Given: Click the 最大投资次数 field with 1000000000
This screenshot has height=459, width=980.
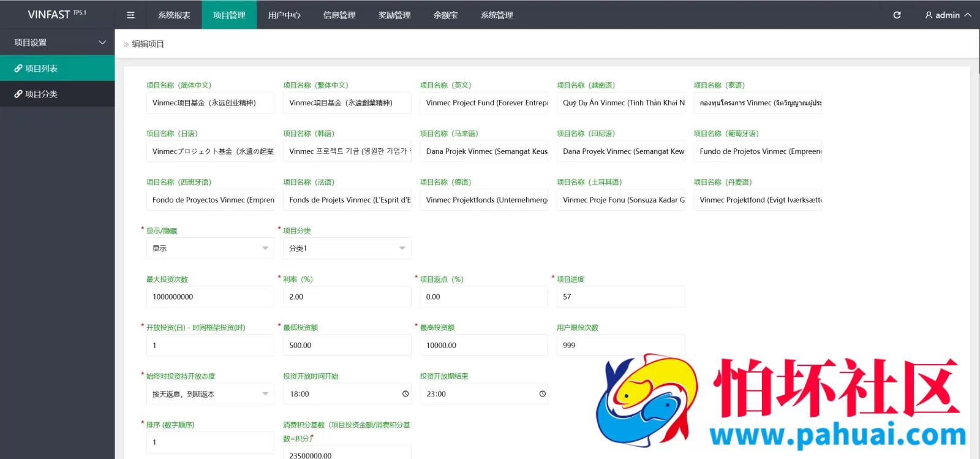Looking at the screenshot, I should (210, 297).
